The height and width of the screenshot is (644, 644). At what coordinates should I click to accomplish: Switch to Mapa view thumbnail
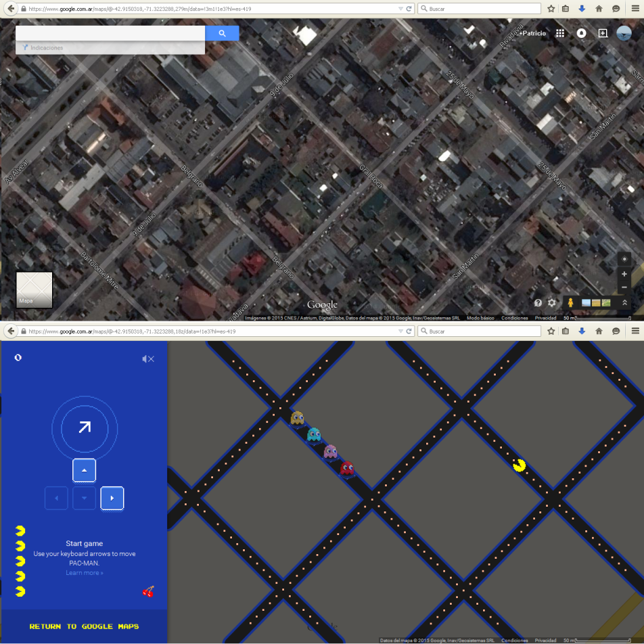point(34,290)
